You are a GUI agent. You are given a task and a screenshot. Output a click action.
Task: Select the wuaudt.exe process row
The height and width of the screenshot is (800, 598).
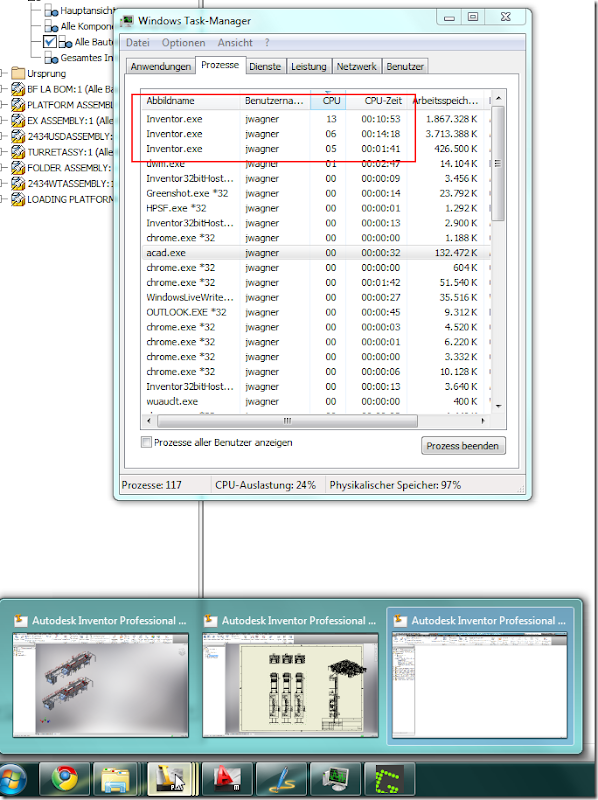coord(316,402)
